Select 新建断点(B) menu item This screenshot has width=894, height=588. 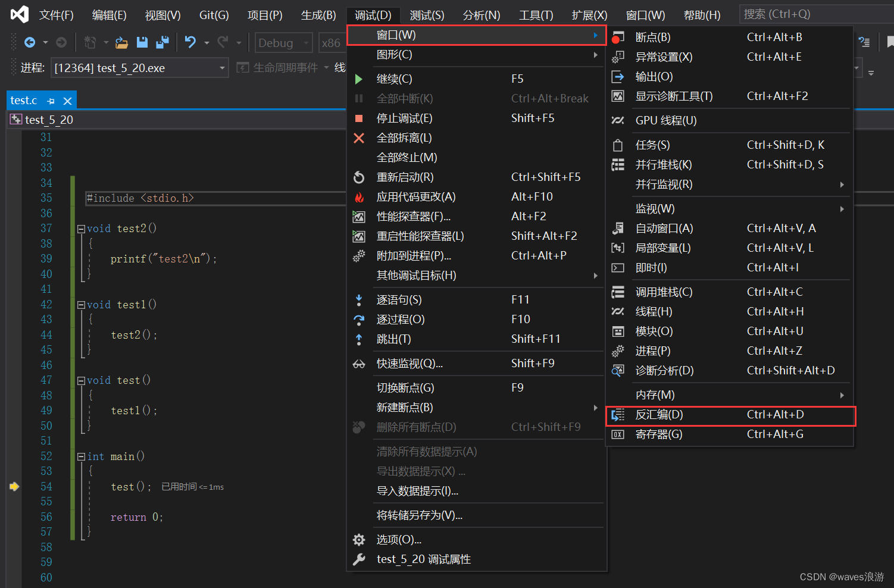coord(476,408)
